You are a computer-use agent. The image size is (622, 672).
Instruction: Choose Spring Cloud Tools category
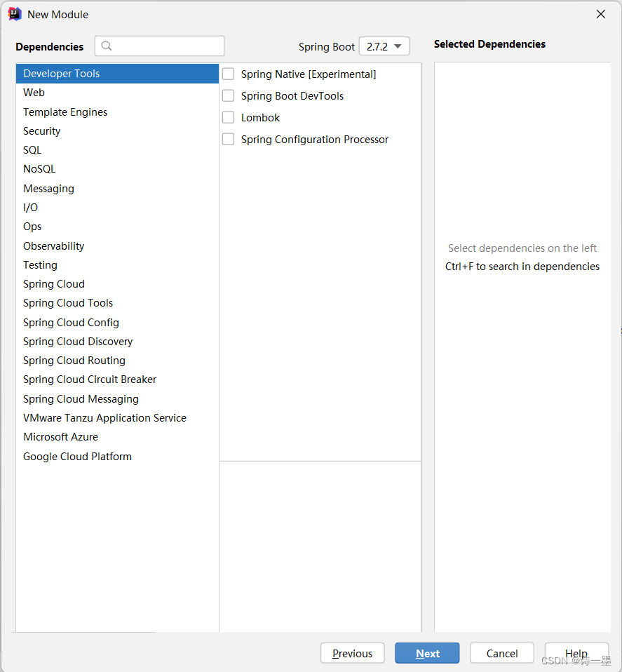117,303
